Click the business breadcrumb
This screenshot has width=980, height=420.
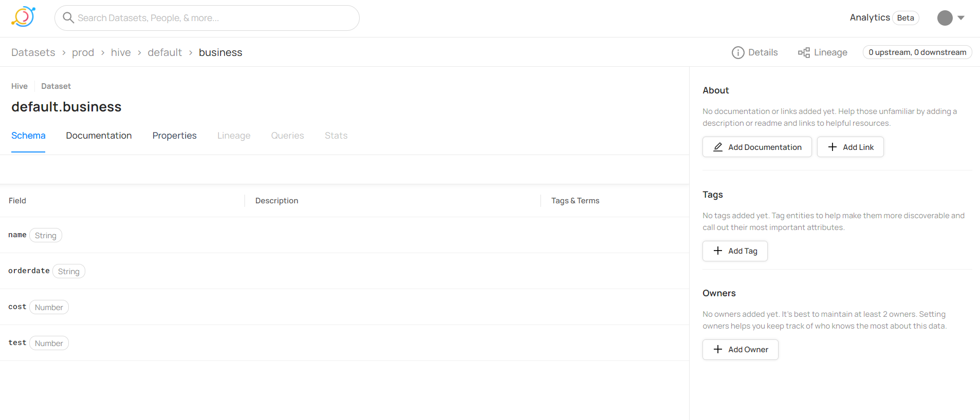(220, 52)
